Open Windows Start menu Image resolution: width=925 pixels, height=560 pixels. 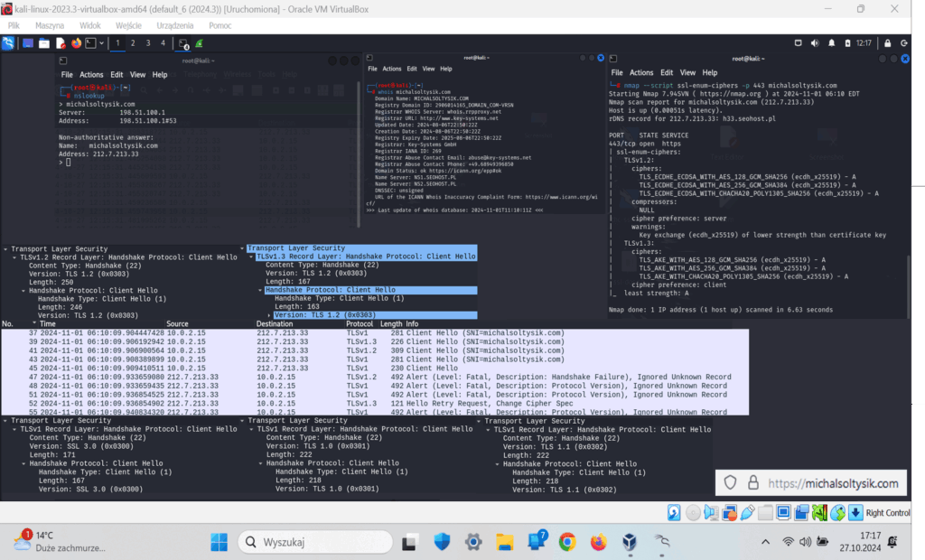pos(219,542)
